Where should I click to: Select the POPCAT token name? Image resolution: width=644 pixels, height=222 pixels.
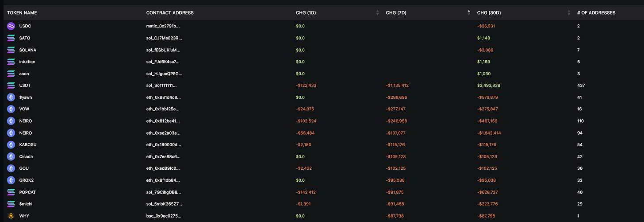click(27, 192)
